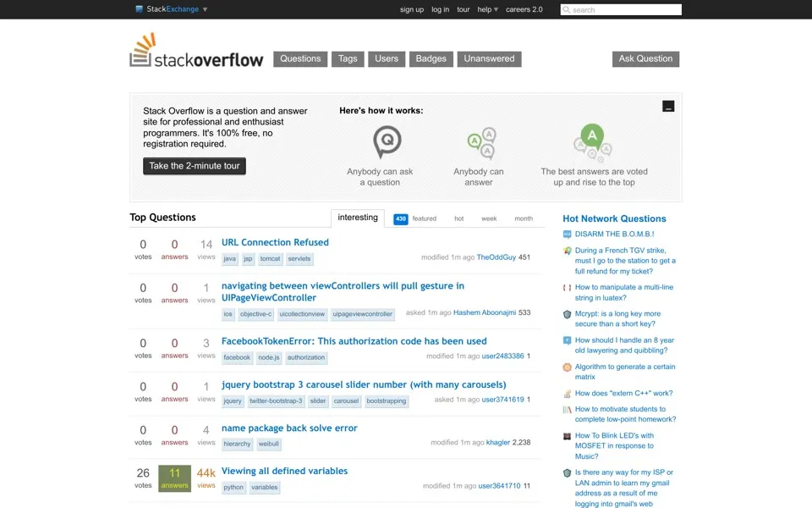Screen dimensions: 812x508
Task: Open jquery bootstrap 3 carousel slider question
Action: (x=364, y=385)
